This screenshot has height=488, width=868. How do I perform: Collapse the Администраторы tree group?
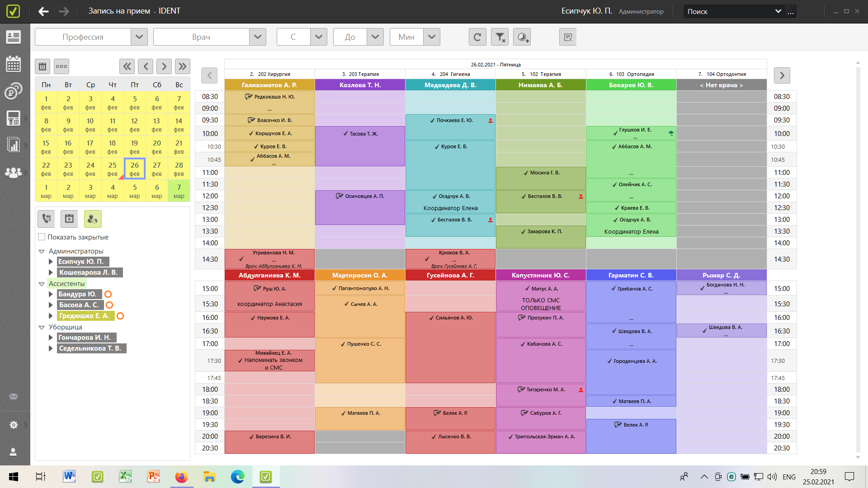[x=42, y=251]
